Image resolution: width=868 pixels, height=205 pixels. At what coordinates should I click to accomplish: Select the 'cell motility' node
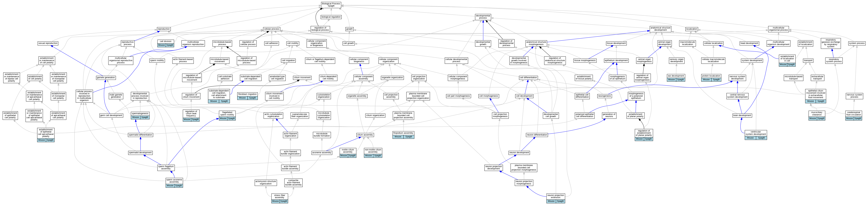pos(293,43)
